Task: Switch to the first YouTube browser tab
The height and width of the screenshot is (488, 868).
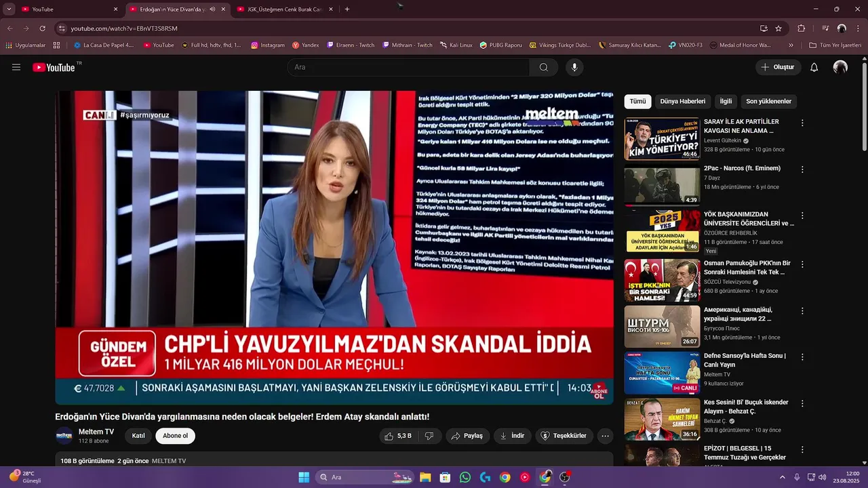Action: (x=68, y=9)
